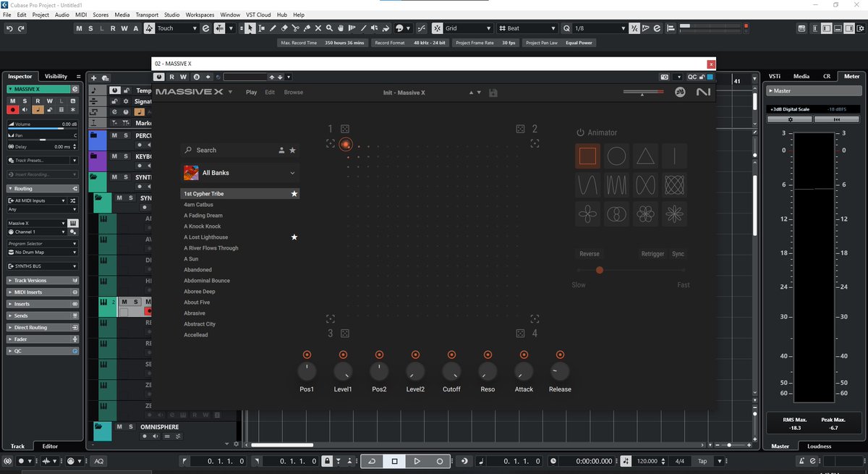Select the square Animator shape
Screen dimensions: 868x474
click(x=587, y=156)
